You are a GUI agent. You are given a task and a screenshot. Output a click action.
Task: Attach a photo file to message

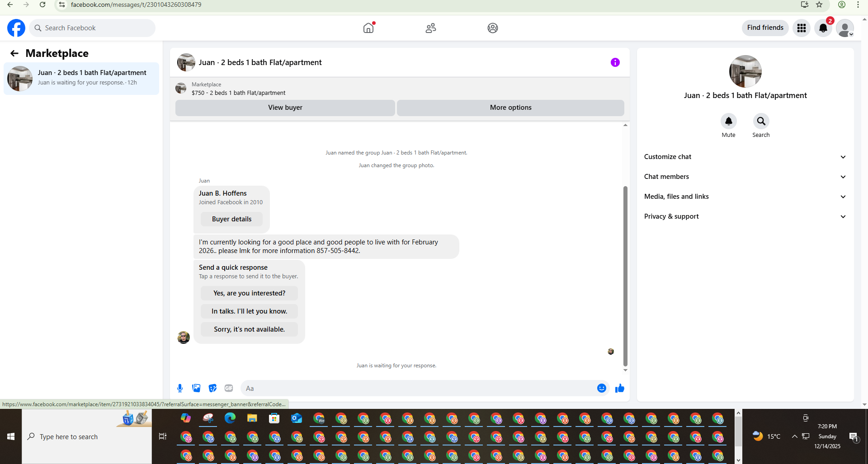tap(196, 388)
